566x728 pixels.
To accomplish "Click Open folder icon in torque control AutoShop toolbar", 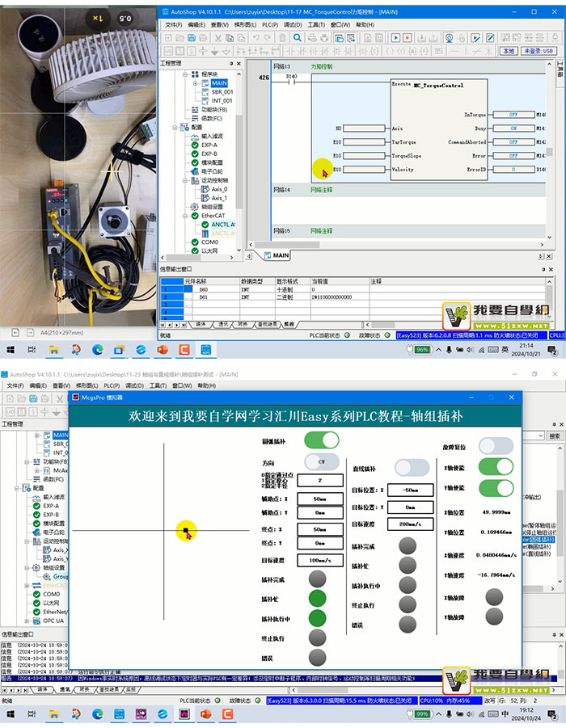I will pyautogui.click(x=180, y=38).
